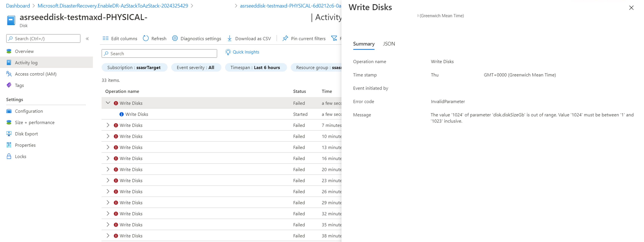Collapse the left sidebar menu
The image size is (644, 242).
point(87,39)
